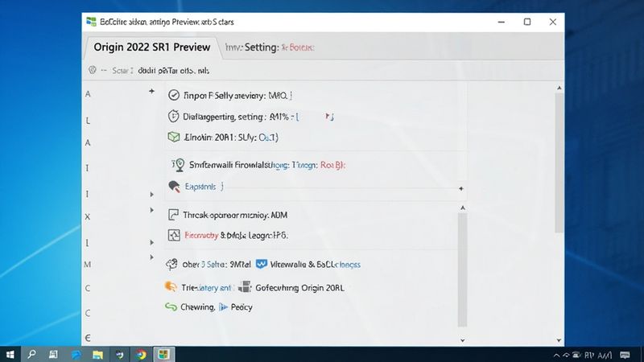The image size is (644, 362).
Task: Click the square arrow icon before the ADM row
Action: [173, 215]
